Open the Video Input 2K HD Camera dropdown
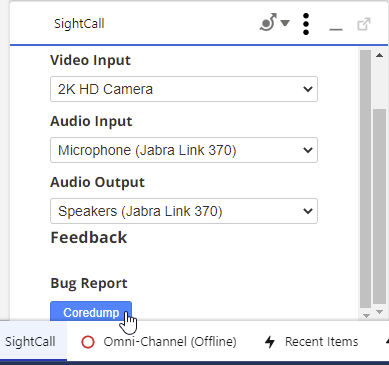389x365 pixels. point(184,89)
